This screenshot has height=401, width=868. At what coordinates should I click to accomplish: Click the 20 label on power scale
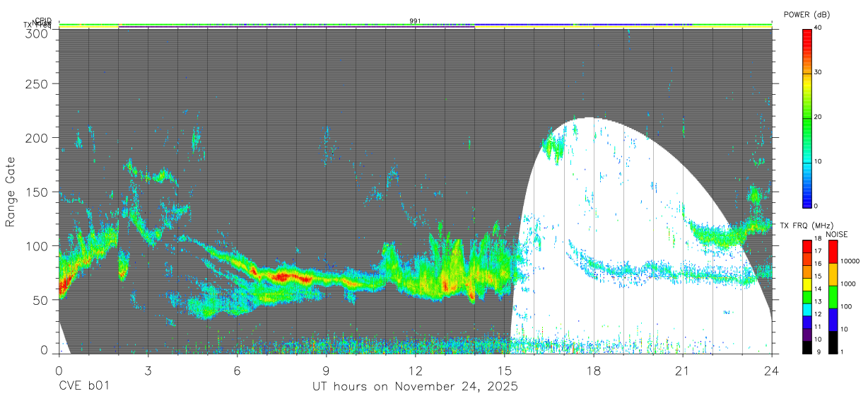click(818, 117)
